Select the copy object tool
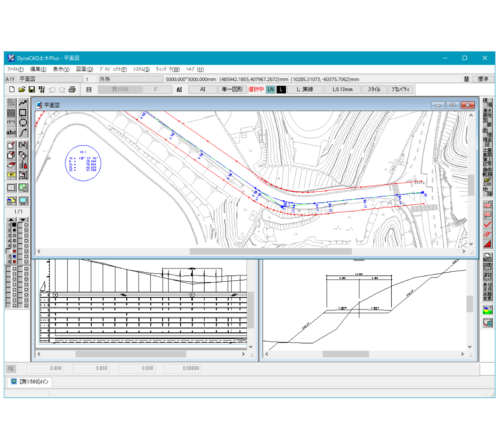Viewport: 498px width, 448px height. point(11,155)
